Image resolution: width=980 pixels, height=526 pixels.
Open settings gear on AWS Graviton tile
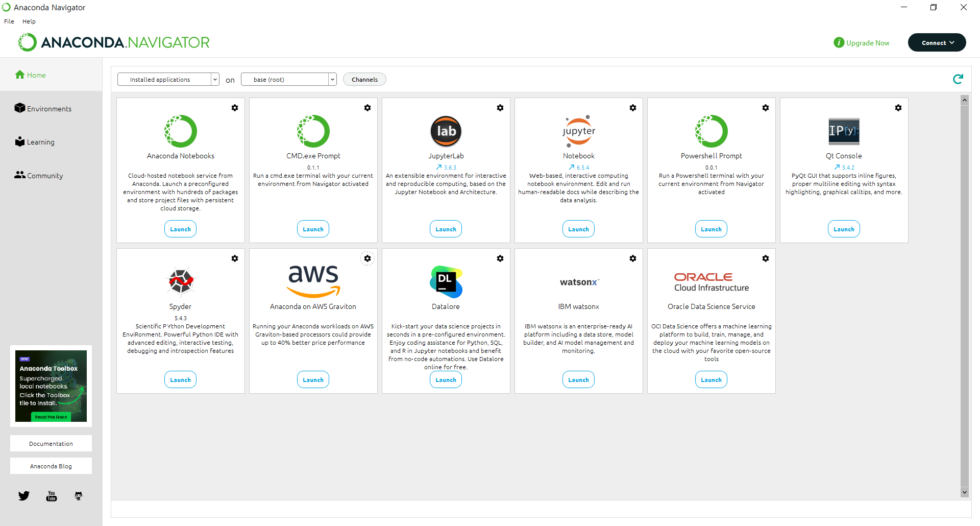pos(367,258)
